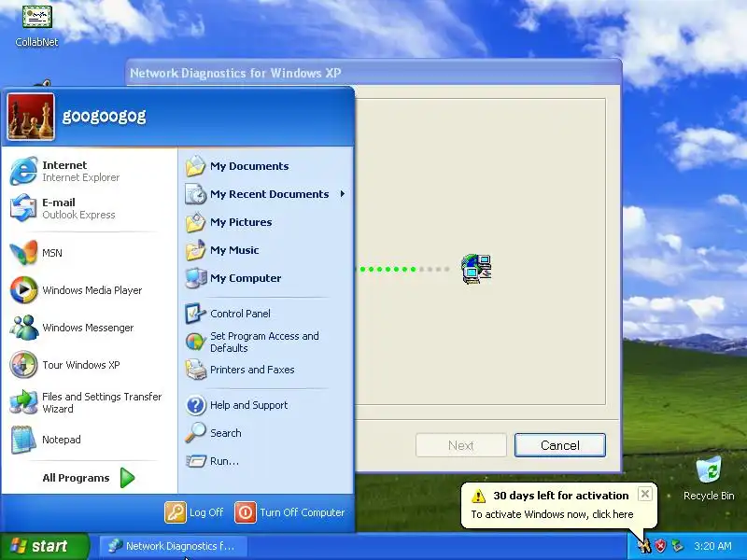Select the Recycle Bin desktop icon
747x560 pixels.
tap(709, 479)
